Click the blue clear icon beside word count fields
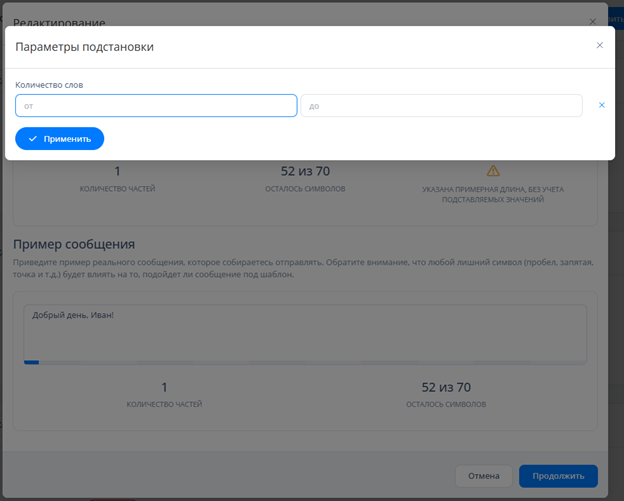 [x=601, y=105]
